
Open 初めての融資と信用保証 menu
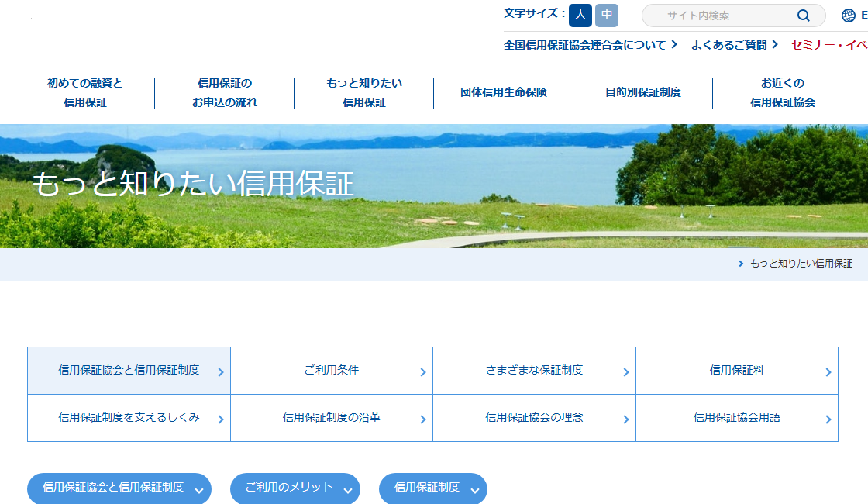click(x=84, y=92)
